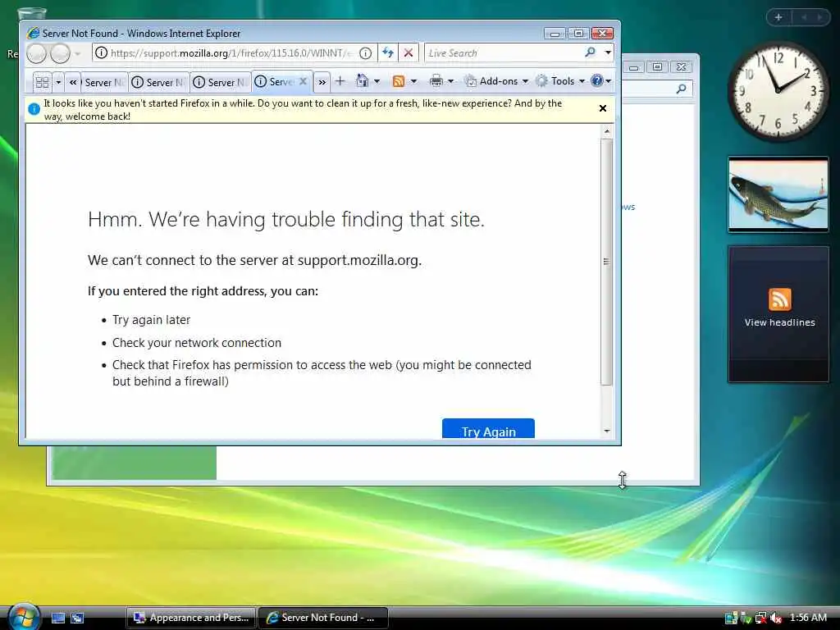Go to the Home page icon
The width and height of the screenshot is (840, 630).
(x=362, y=81)
